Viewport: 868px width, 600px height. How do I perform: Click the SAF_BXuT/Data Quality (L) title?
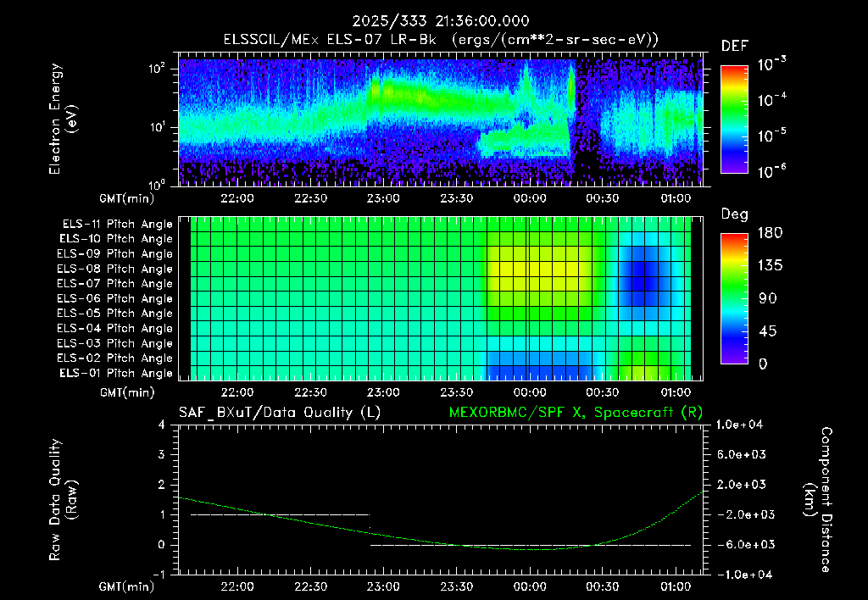click(x=280, y=413)
